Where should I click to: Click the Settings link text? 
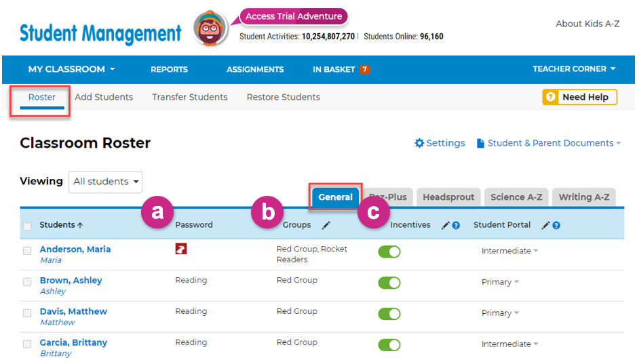click(446, 143)
